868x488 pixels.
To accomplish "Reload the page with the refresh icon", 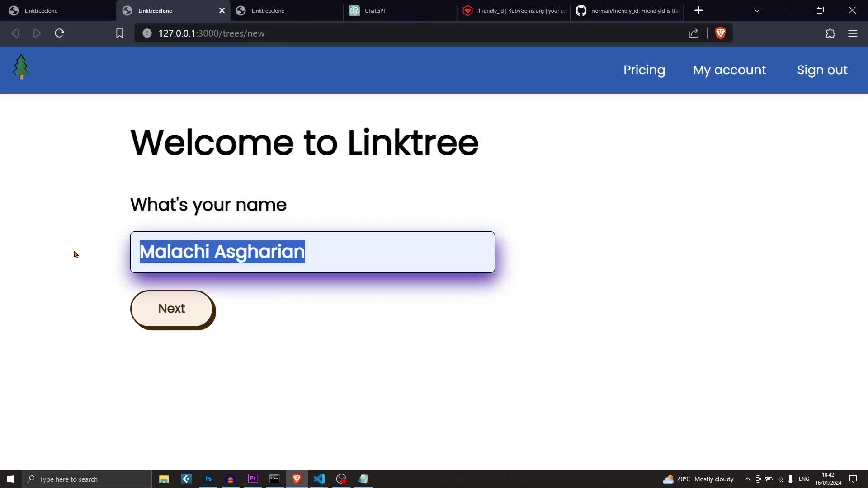I will click(x=59, y=33).
